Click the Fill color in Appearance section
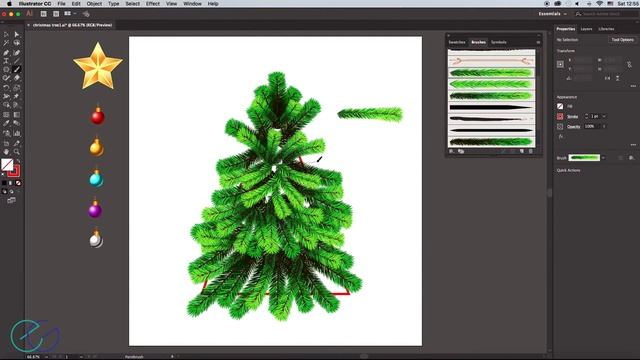This screenshot has height=360, width=640. [560, 106]
